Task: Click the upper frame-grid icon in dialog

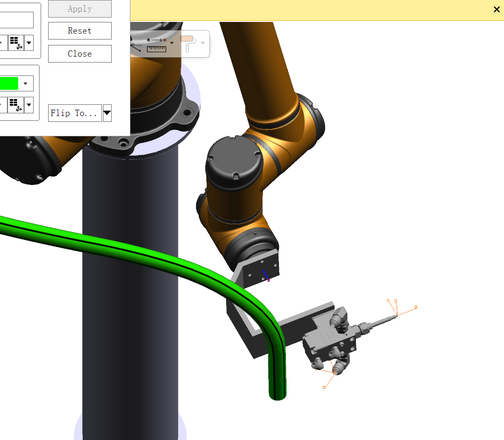Action: pos(15,43)
